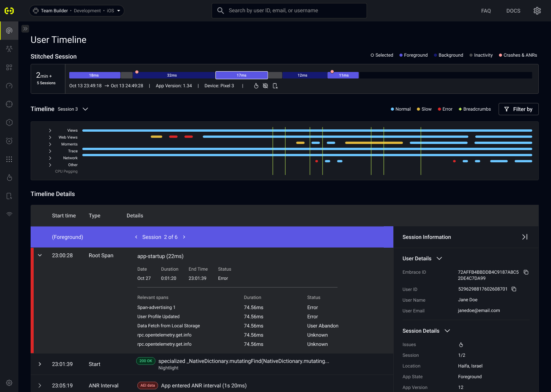Screen dimensions: 551x392
Task: Click Data Fetch from Local Storage span
Action: (169, 326)
